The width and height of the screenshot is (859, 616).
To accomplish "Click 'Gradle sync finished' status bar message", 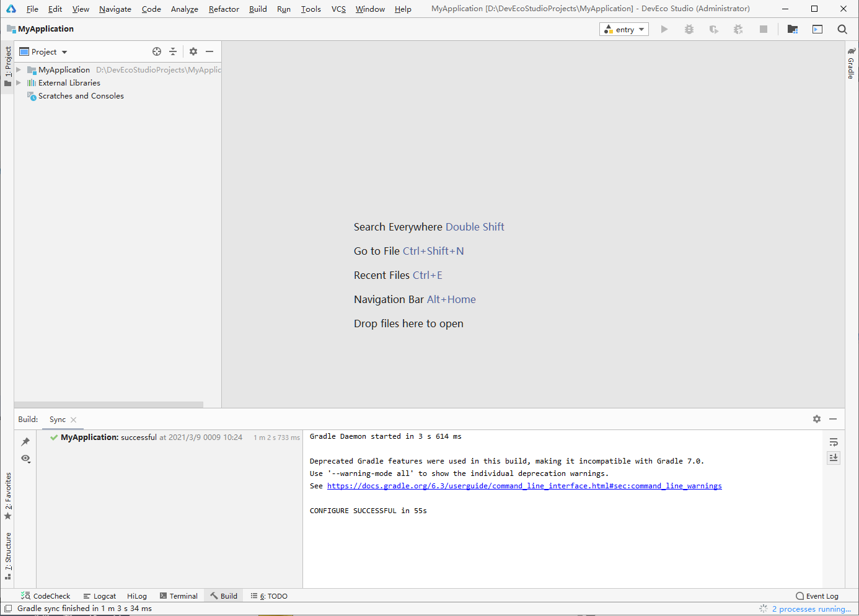I will coord(84,609).
